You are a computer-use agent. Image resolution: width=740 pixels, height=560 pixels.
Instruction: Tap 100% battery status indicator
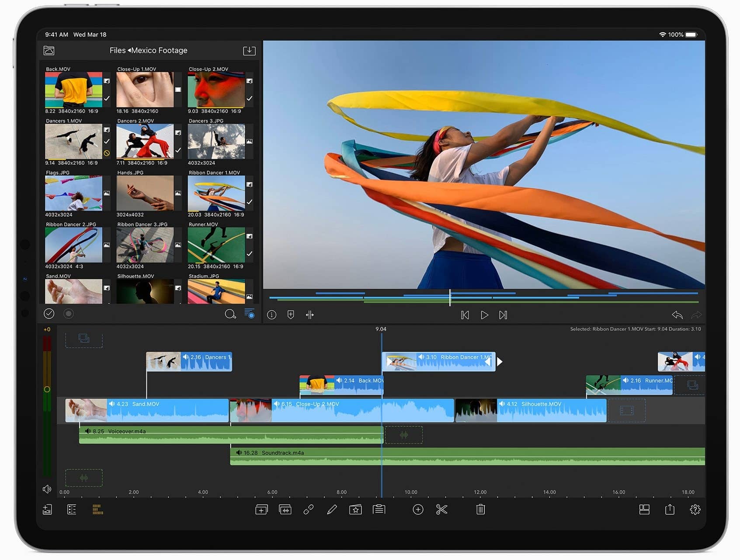click(x=682, y=35)
